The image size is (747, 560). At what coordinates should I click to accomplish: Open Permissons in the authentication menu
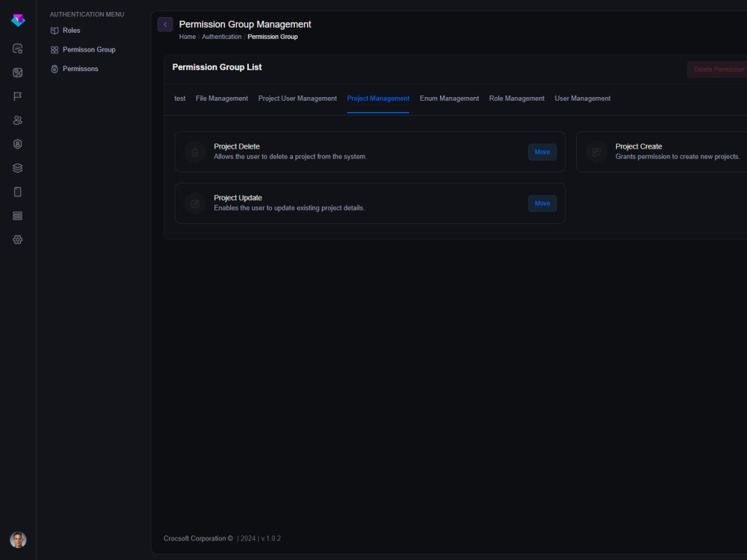click(x=81, y=69)
